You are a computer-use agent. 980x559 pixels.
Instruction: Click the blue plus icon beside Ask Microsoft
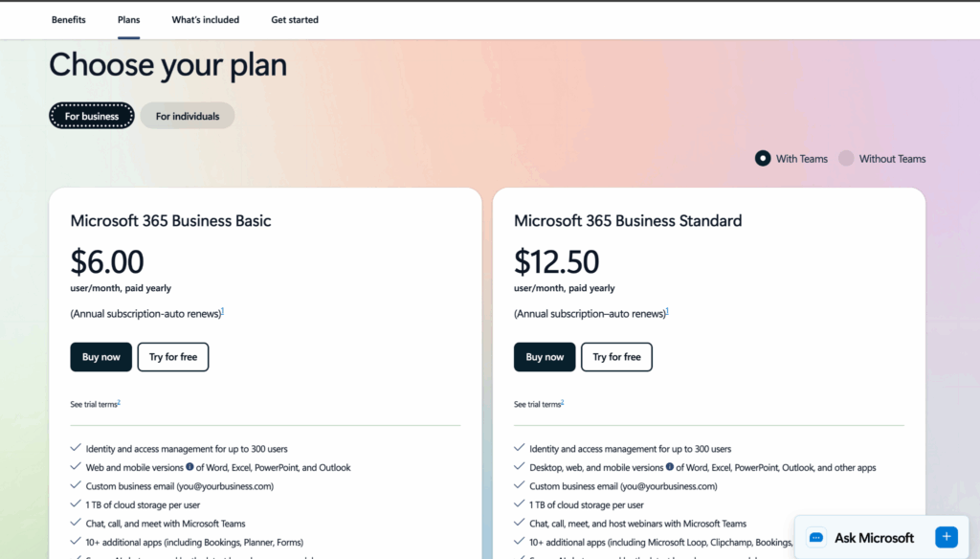coord(946,537)
